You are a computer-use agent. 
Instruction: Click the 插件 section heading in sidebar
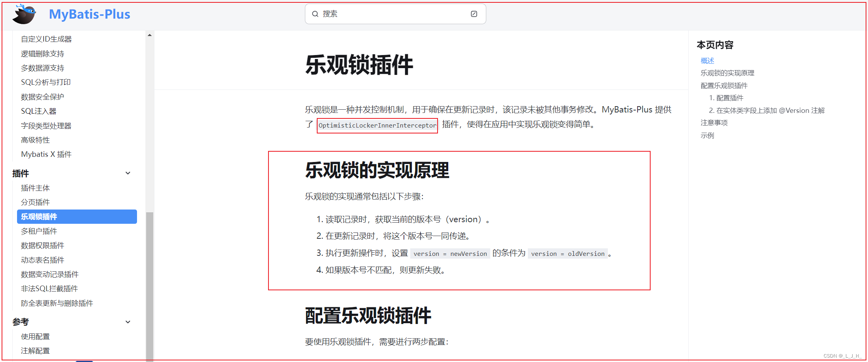[21, 173]
